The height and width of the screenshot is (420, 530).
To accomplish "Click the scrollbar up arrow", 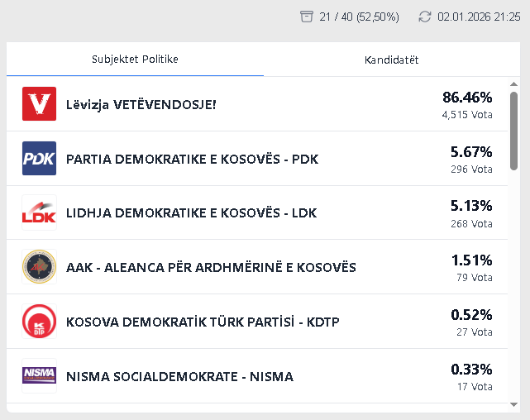I will (x=514, y=84).
